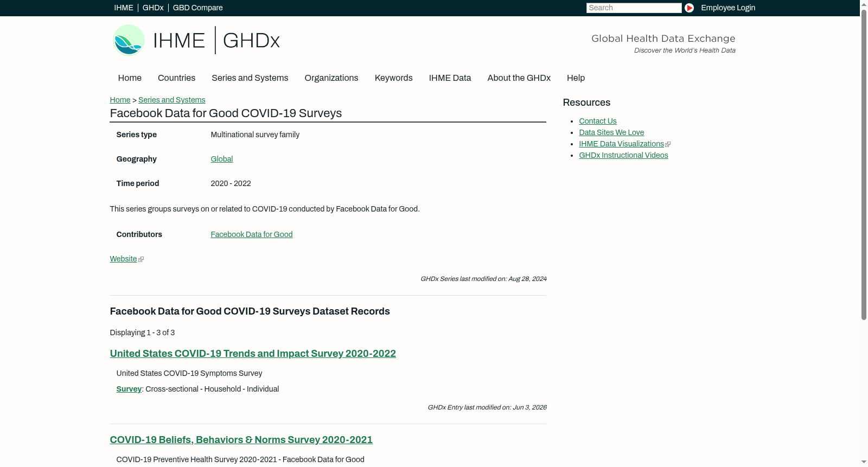Viewport: 868px width, 467px height.
Task: Click 'GHDx Entry last modified on: Jun 3, 2026'
Action: (487, 407)
